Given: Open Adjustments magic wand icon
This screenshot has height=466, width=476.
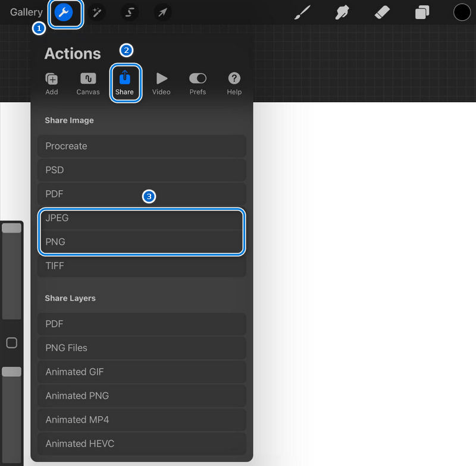Looking at the screenshot, I should 96,12.
